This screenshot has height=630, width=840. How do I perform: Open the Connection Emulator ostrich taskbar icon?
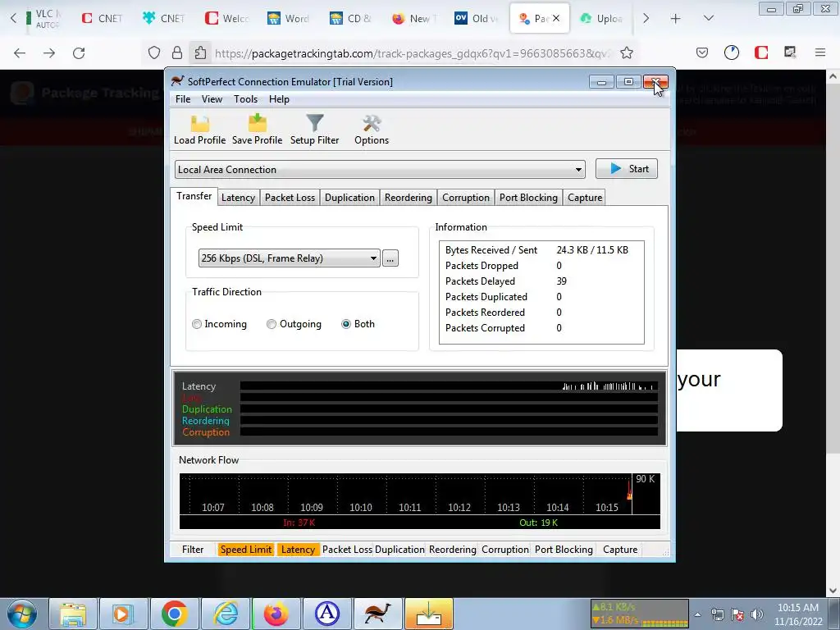click(x=378, y=614)
